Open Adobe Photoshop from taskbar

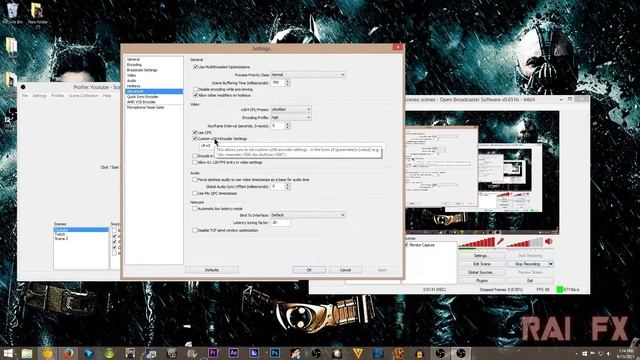pos(275,353)
